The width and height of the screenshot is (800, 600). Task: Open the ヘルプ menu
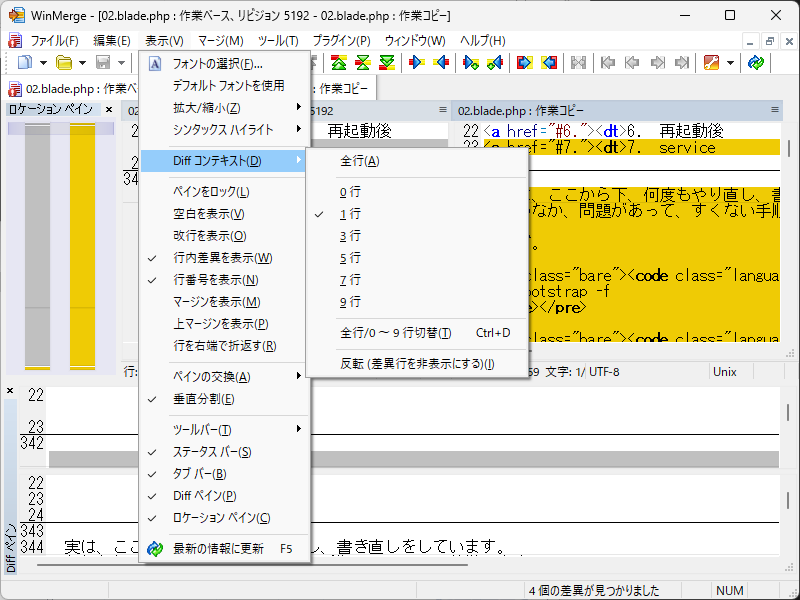[483, 41]
